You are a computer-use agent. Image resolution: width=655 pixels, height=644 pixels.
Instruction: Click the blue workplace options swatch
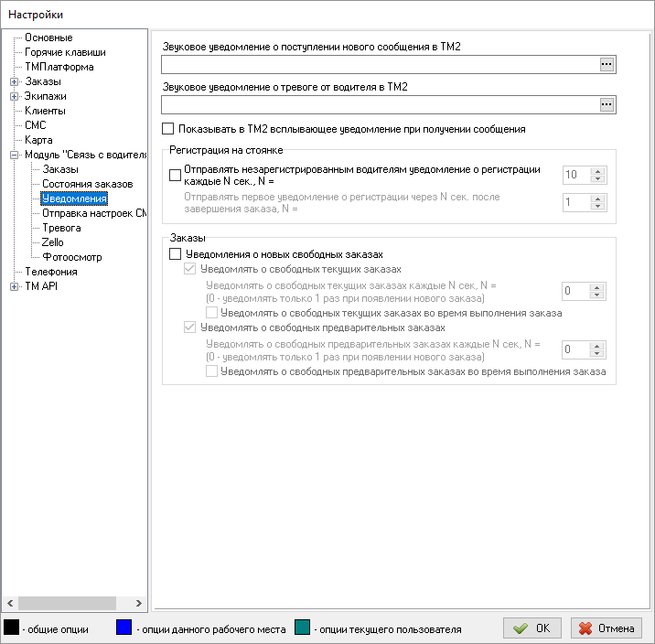pyautogui.click(x=125, y=628)
